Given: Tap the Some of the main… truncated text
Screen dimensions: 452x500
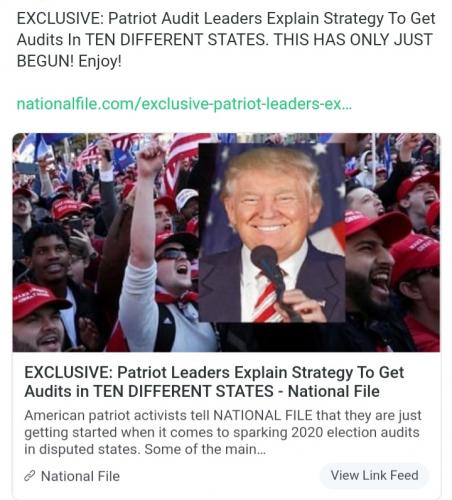Looking at the screenshot, I should tap(205, 449).
